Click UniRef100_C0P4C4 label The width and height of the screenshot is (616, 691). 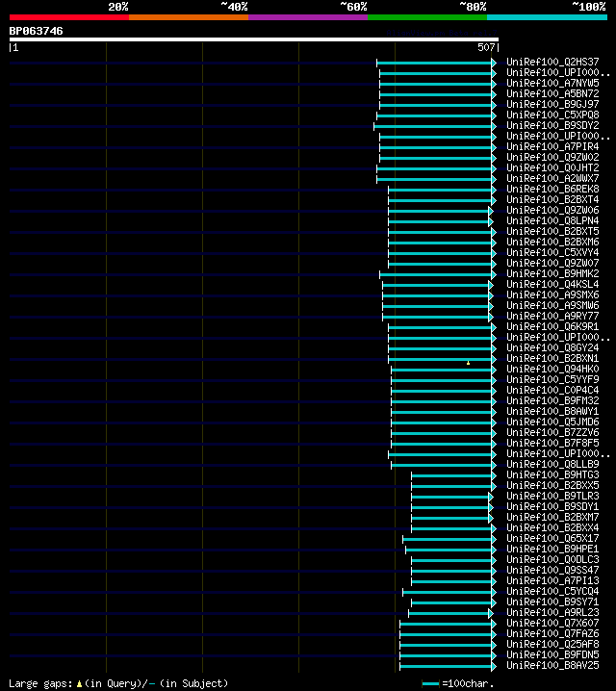click(552, 390)
